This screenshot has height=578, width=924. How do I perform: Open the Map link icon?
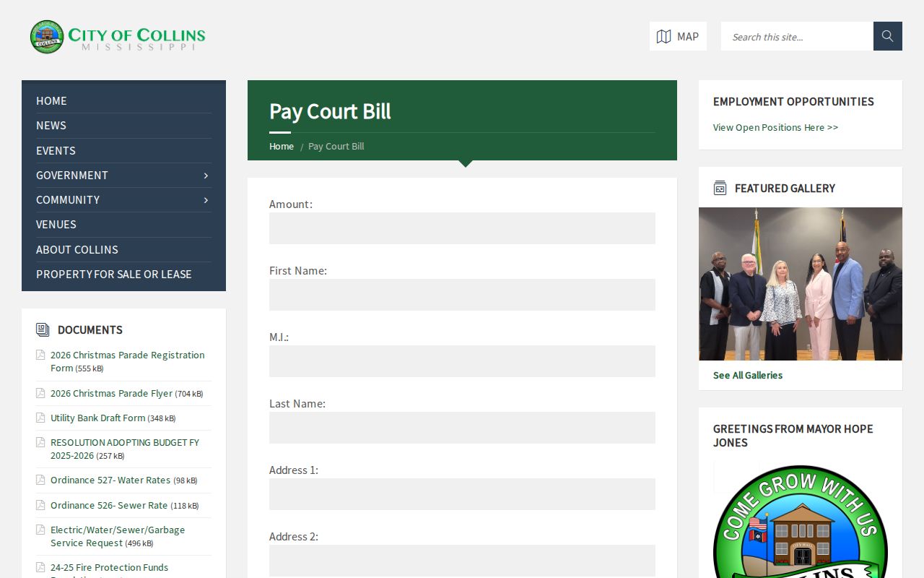point(664,37)
